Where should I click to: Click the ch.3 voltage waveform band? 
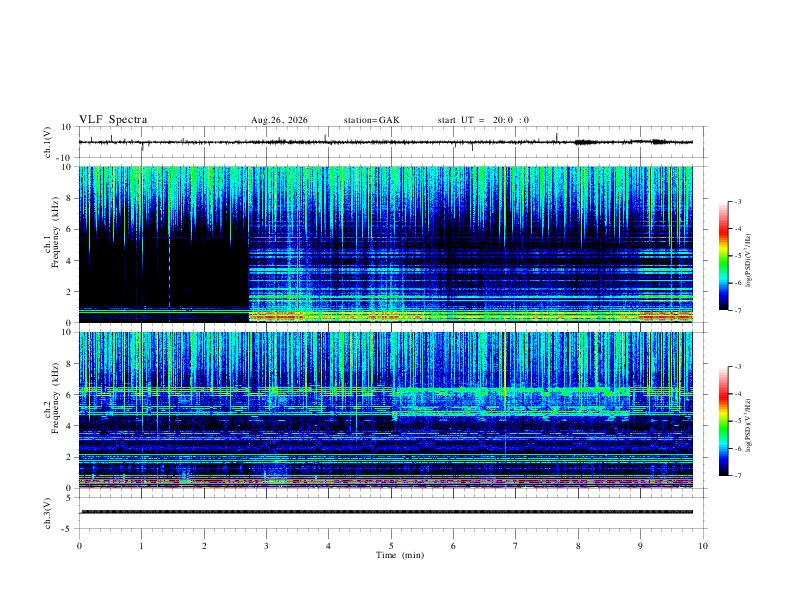[386, 512]
